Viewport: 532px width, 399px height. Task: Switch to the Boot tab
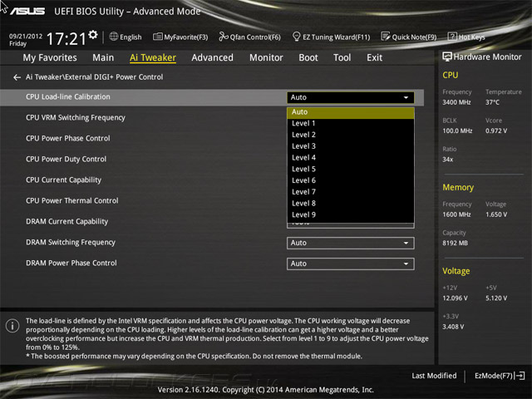click(308, 57)
